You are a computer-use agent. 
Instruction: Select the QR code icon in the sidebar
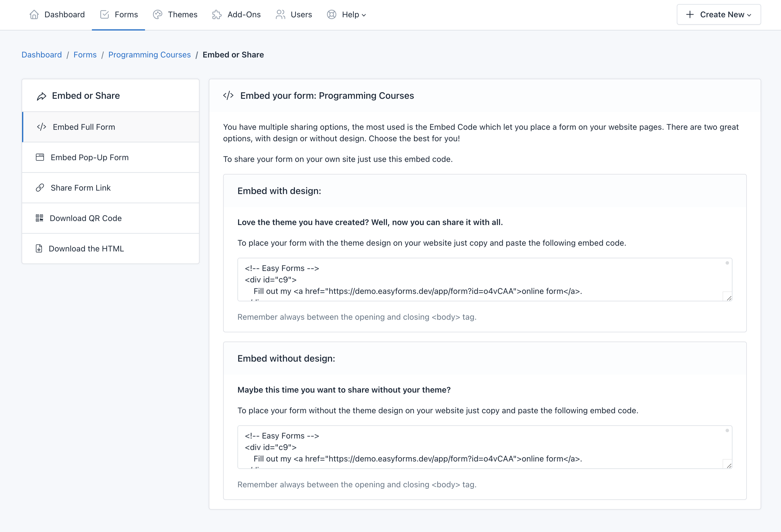pos(39,218)
